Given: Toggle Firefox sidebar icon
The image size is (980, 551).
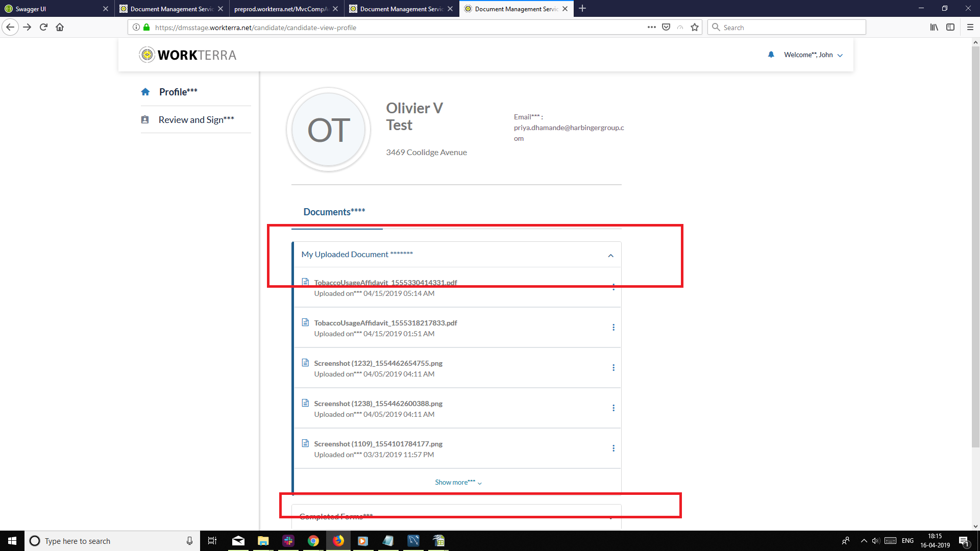Looking at the screenshot, I should (950, 27).
